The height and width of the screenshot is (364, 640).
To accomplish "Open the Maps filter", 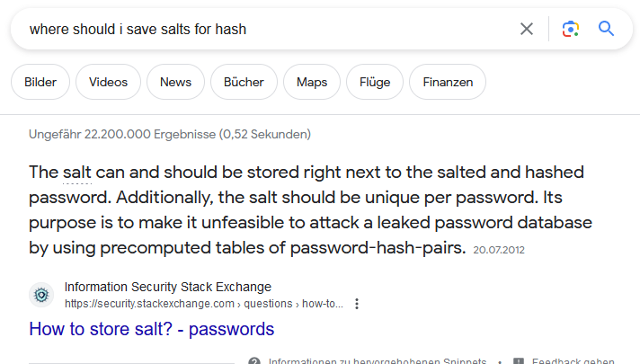I will 312,82.
